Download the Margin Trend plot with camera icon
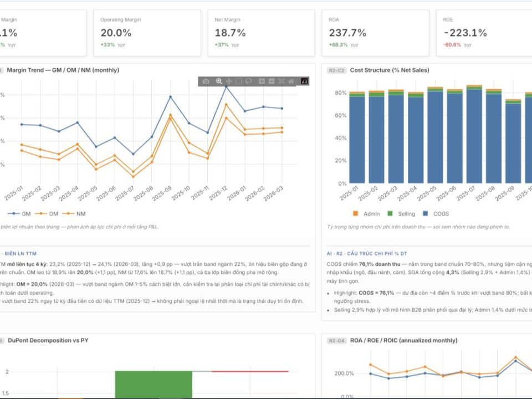The height and width of the screenshot is (399, 532). point(206,81)
